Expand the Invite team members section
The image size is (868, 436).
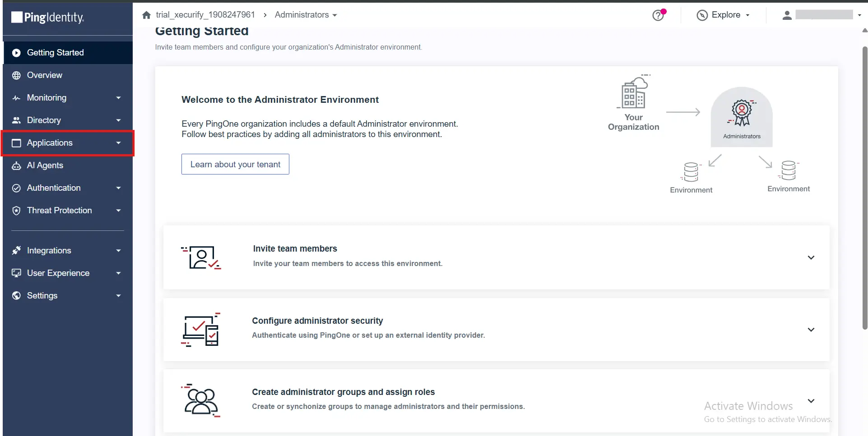coord(811,257)
